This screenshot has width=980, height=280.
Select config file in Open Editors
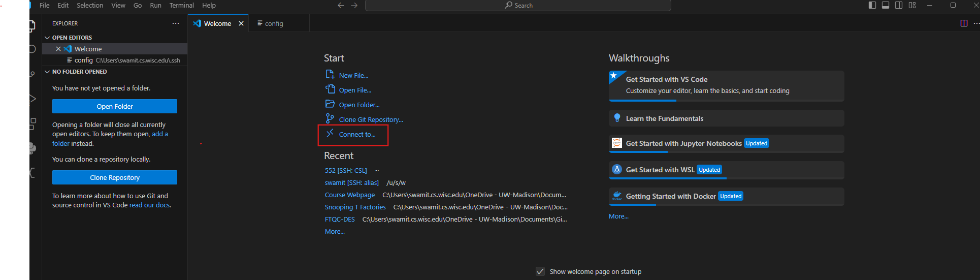[115, 60]
